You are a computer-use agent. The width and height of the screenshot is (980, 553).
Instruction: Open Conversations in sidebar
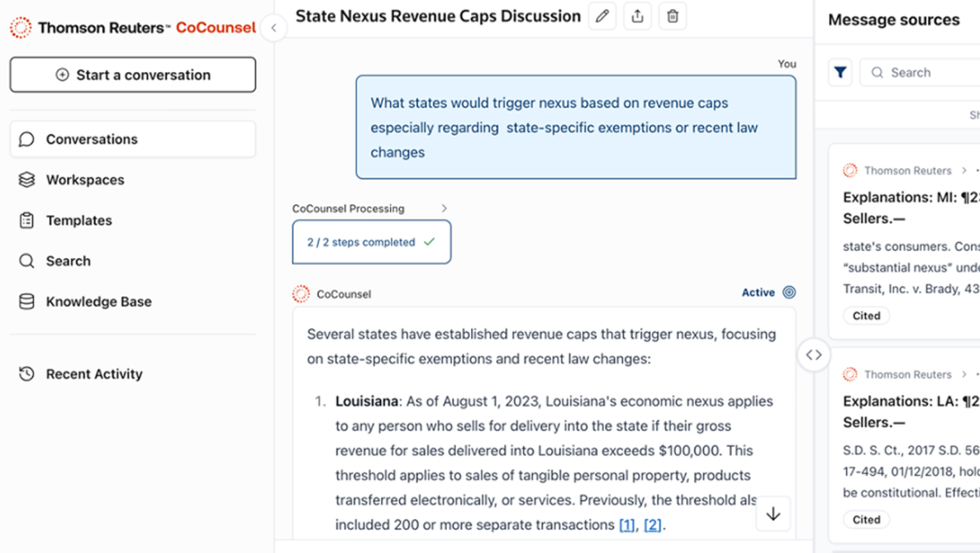(x=132, y=139)
